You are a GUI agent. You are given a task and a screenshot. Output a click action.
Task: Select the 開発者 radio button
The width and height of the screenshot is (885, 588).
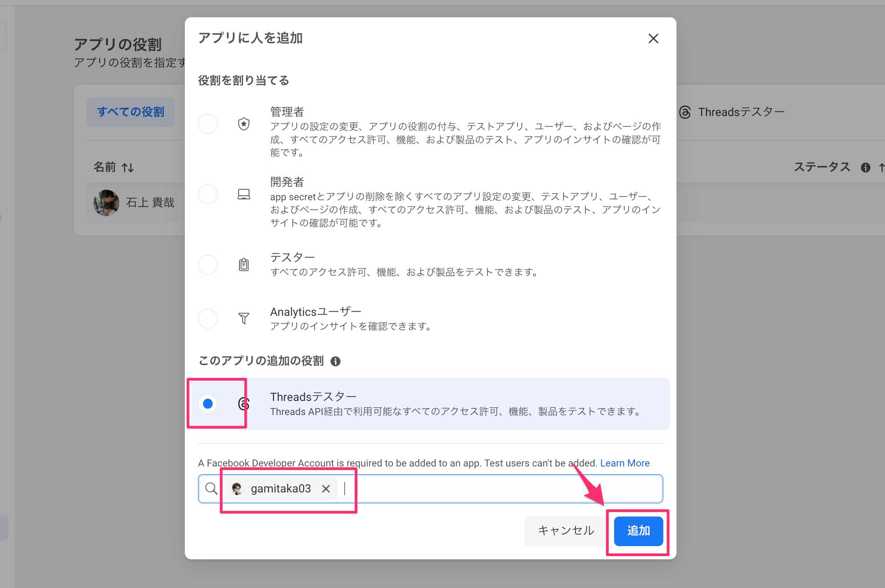pyautogui.click(x=208, y=195)
